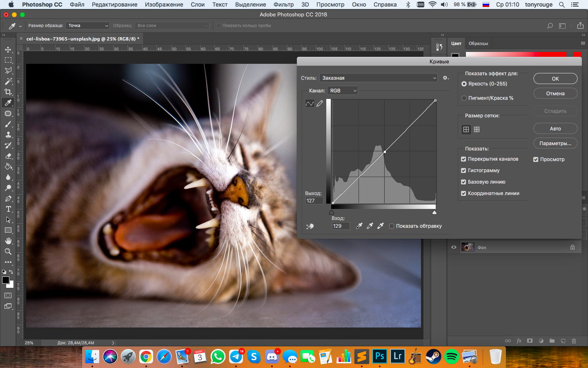Click the white input slider triangle
This screenshot has width=588, height=368.
[434, 213]
